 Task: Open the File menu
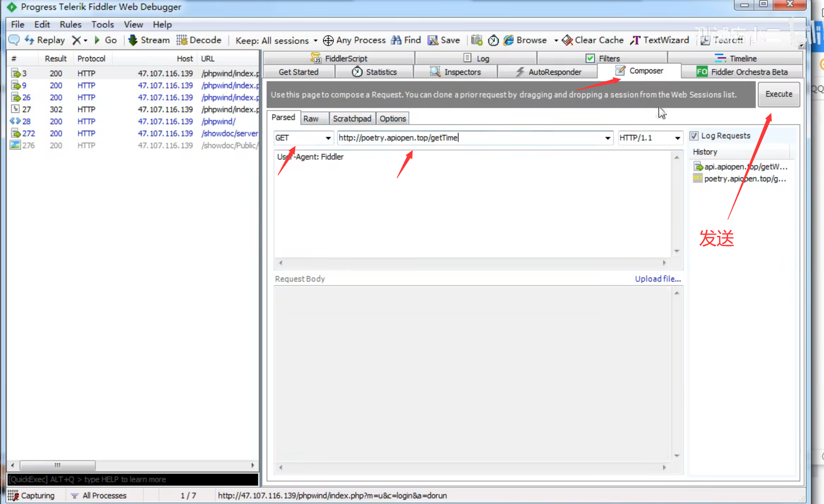17,24
